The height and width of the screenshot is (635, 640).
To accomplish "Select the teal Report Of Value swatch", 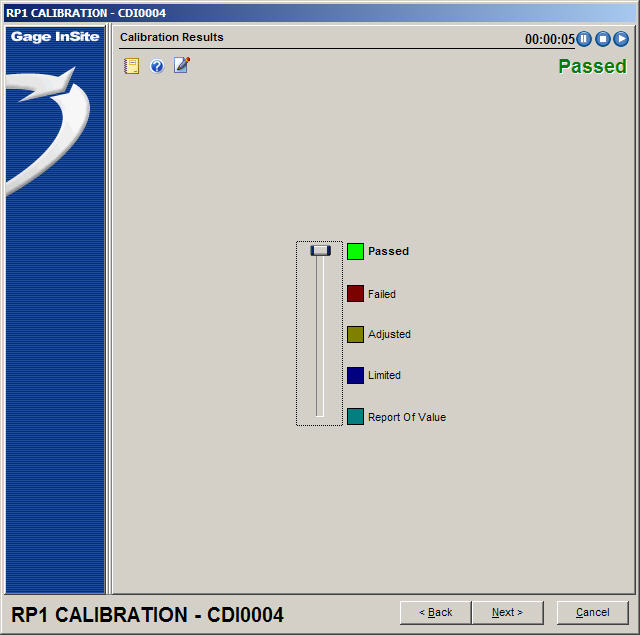I will click(x=355, y=417).
